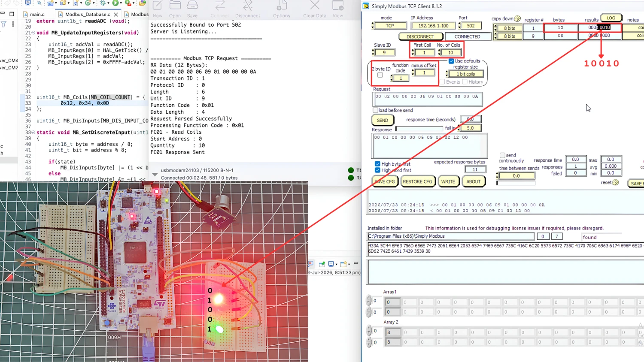Screen dimensions: 644x362
Task: Click the Disconnect icon in the serial terminal toolbar
Action: pos(248,6)
